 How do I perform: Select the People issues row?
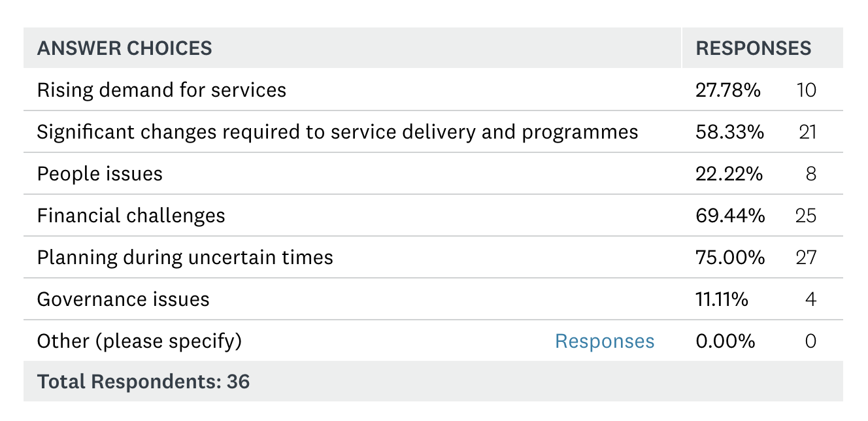click(433, 173)
